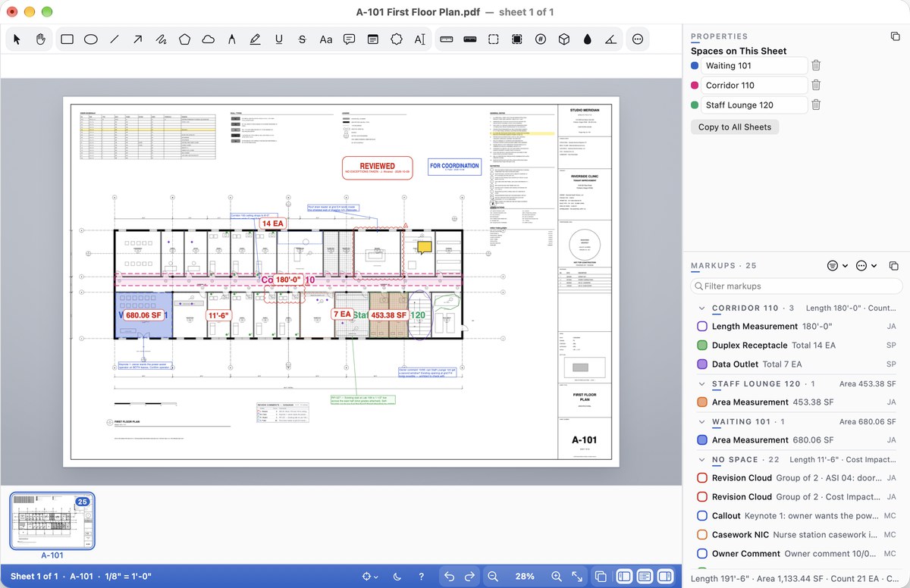Collapse the CORRIDOR 110 group
The width and height of the screenshot is (910, 588).
click(701, 308)
